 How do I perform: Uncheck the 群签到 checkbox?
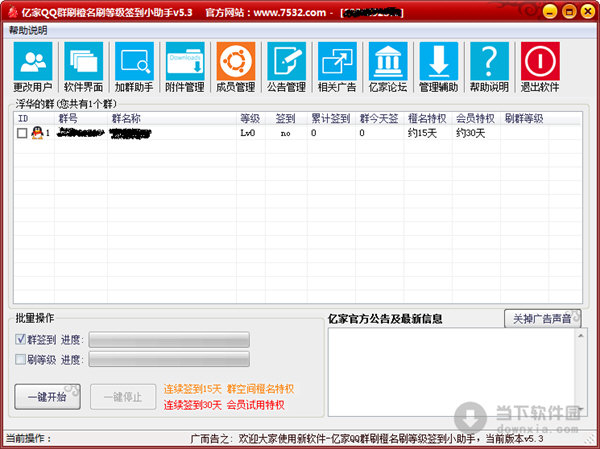point(20,339)
